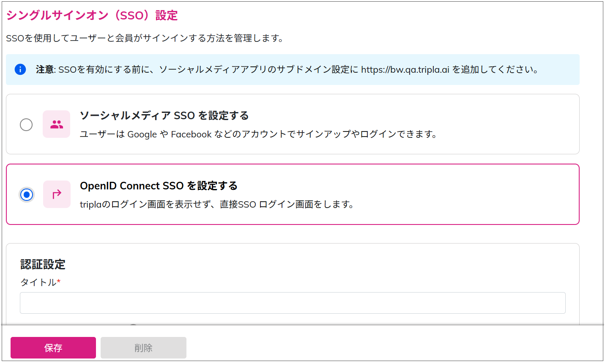This screenshot has height=364, width=605.
Task: Click the blue info icon in notice banner
Action: click(20, 69)
